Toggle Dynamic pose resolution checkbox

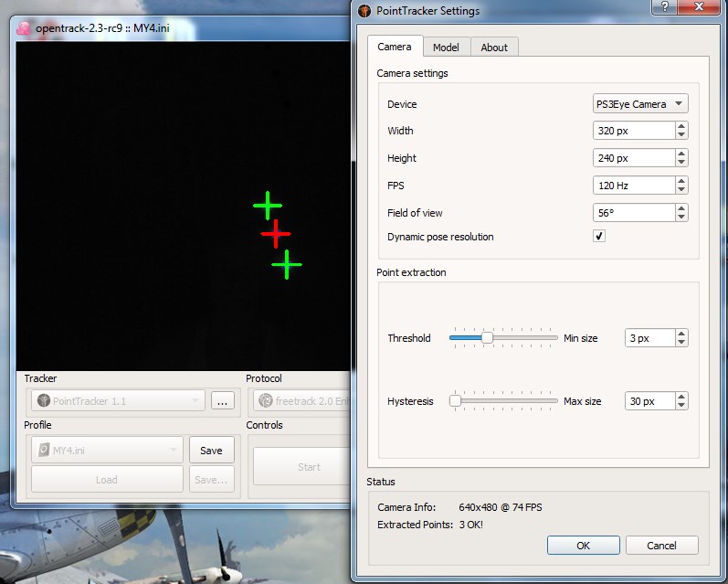click(x=599, y=237)
